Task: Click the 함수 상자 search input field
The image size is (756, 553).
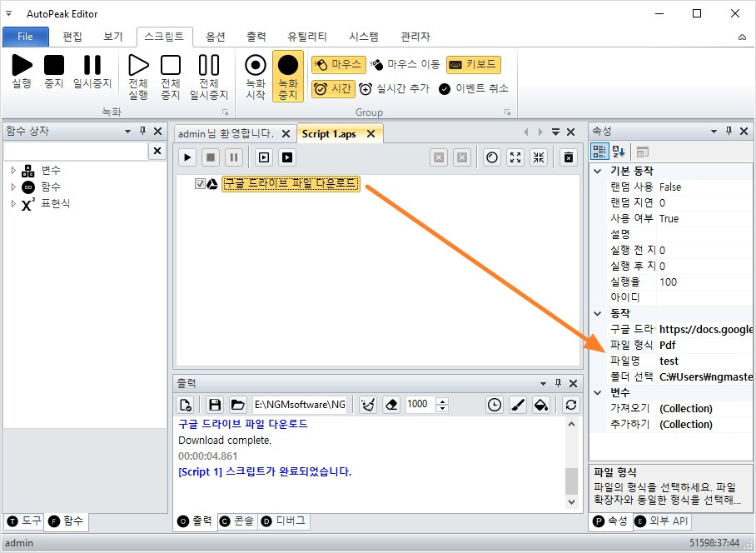Action: click(x=76, y=151)
